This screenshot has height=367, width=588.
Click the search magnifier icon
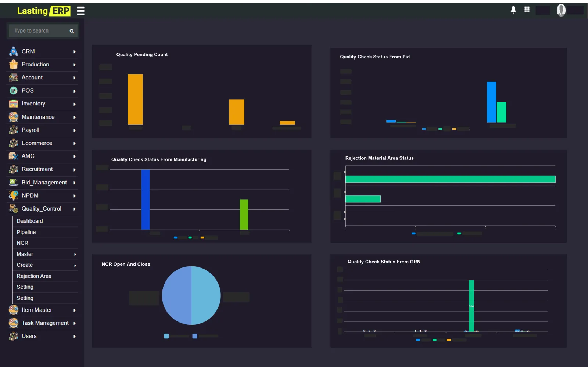pos(72,31)
